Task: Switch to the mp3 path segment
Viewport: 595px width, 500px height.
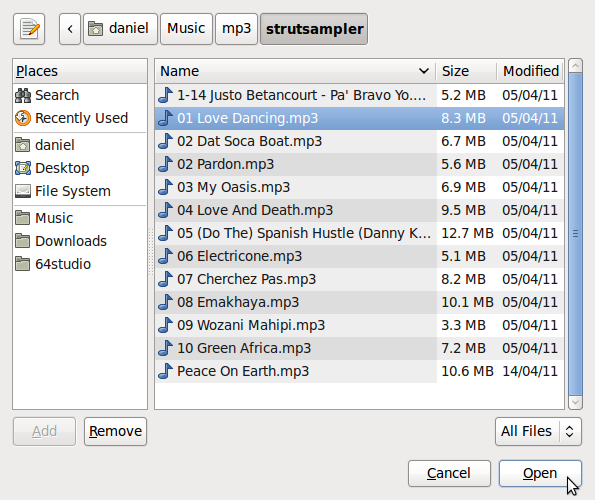Action: 236,29
